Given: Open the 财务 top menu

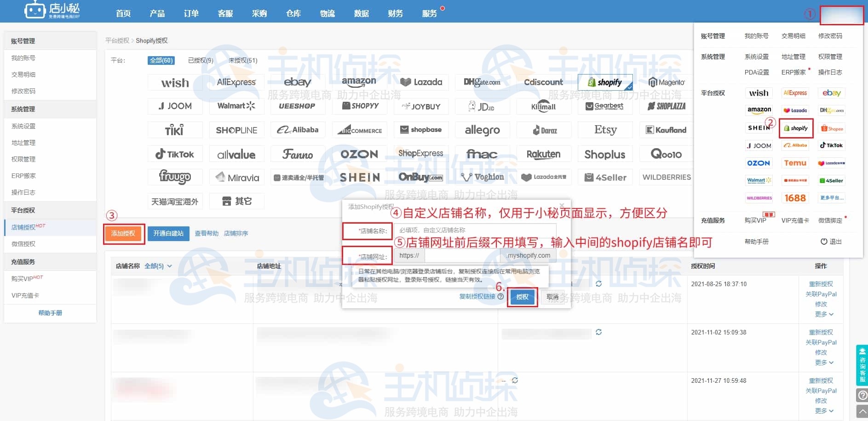Looking at the screenshot, I should tap(396, 13).
